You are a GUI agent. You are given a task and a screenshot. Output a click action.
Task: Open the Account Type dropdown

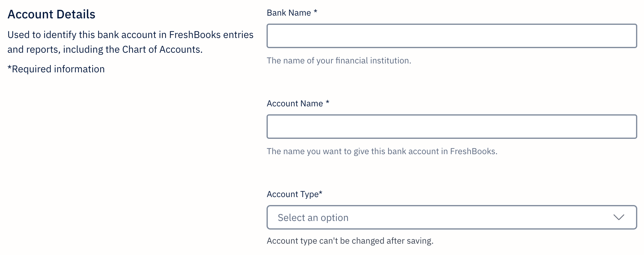452,217
